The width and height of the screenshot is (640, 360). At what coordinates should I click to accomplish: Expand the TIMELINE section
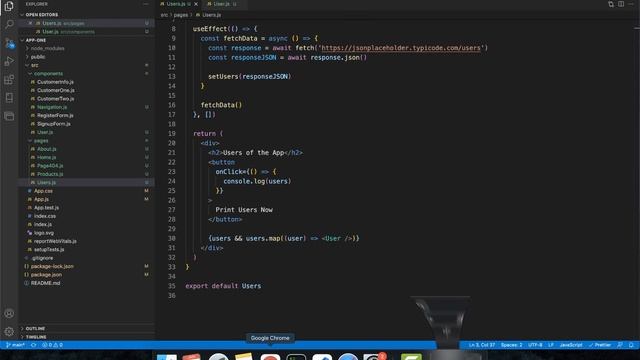36,337
